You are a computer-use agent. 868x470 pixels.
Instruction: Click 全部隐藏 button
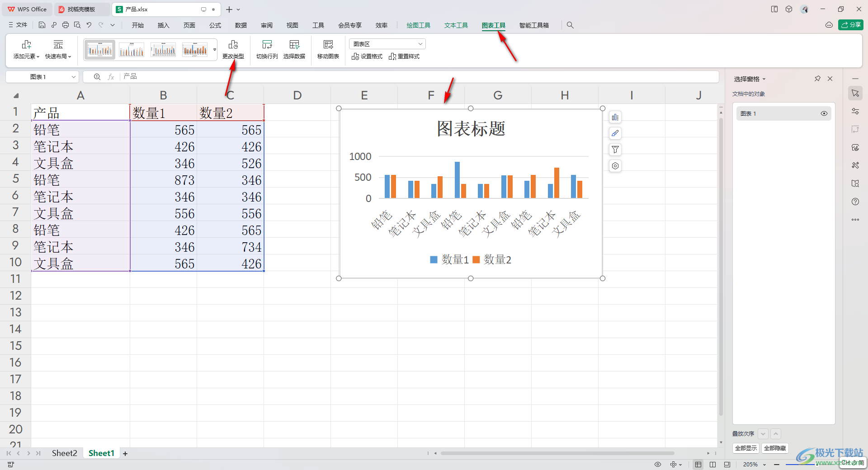pos(775,448)
